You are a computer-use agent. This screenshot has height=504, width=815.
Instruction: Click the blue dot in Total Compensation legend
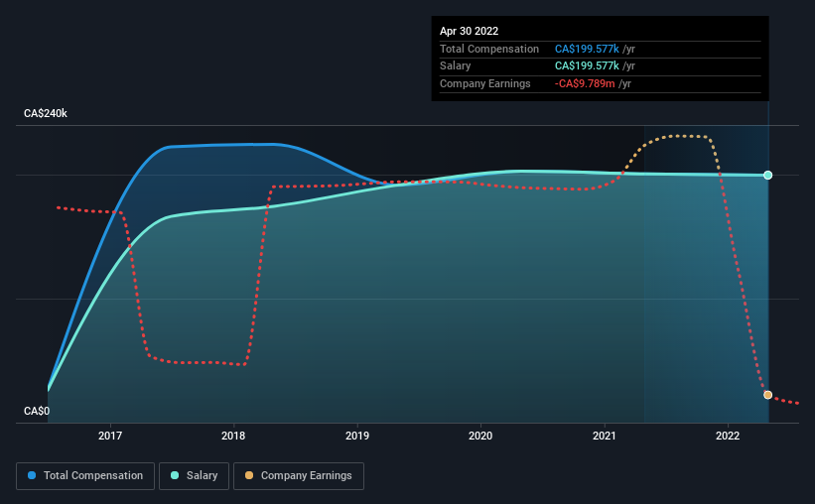(x=32, y=475)
